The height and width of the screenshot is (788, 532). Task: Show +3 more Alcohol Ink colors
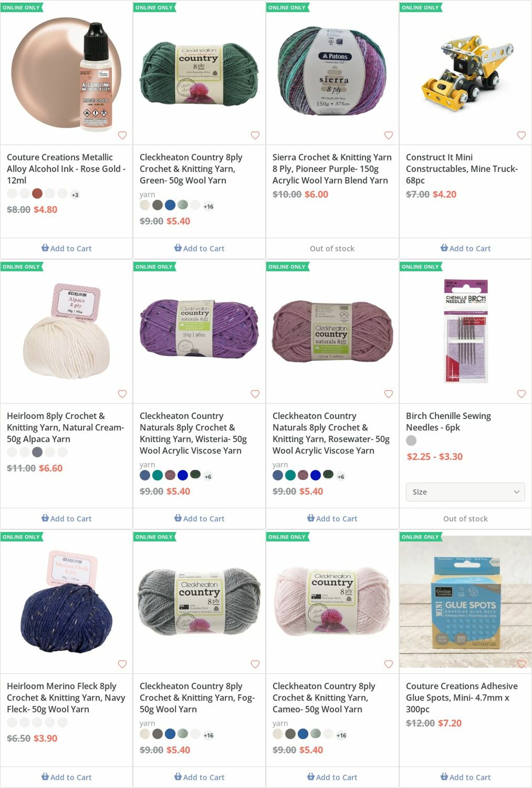click(x=75, y=195)
